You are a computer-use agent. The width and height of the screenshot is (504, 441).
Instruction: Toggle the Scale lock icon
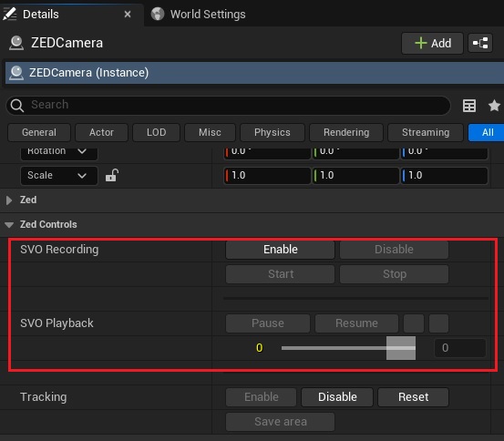112,176
